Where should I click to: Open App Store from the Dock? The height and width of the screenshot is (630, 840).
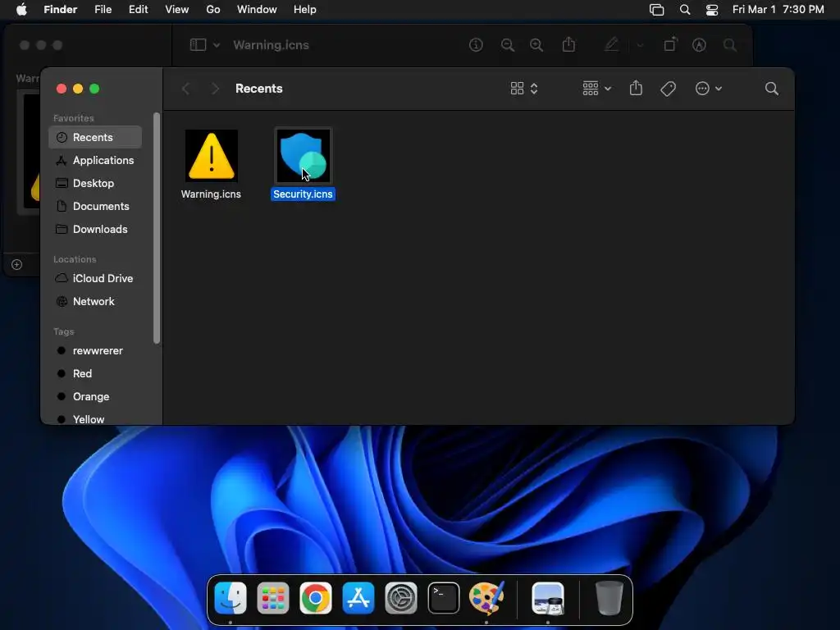coord(358,598)
